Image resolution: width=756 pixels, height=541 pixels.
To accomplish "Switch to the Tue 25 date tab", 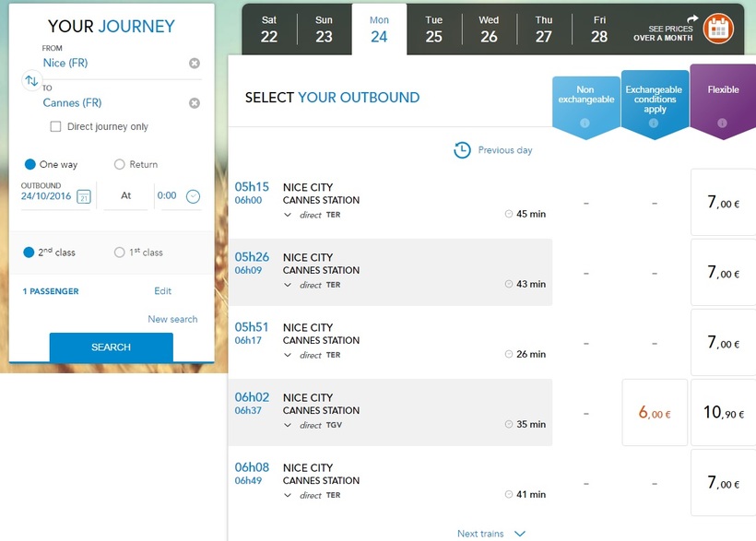I will coord(433,29).
